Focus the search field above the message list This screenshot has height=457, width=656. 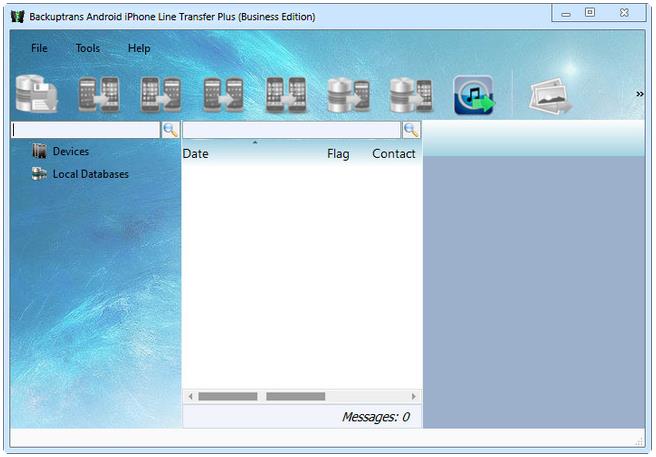coord(291,130)
